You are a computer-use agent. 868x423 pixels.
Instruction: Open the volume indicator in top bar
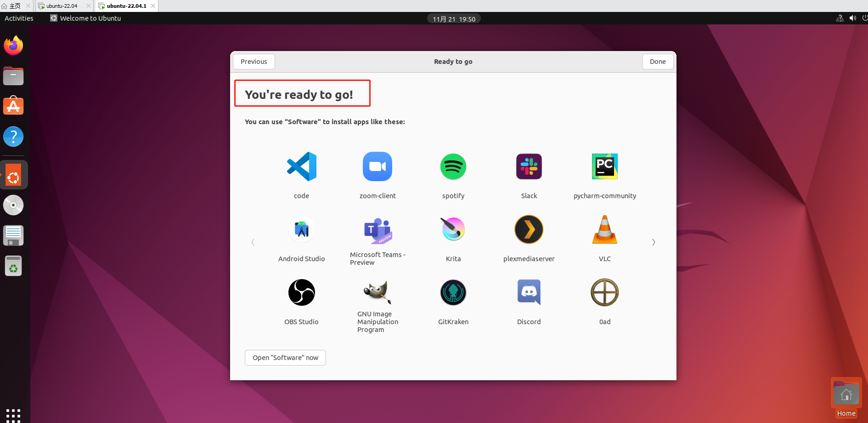[853, 18]
